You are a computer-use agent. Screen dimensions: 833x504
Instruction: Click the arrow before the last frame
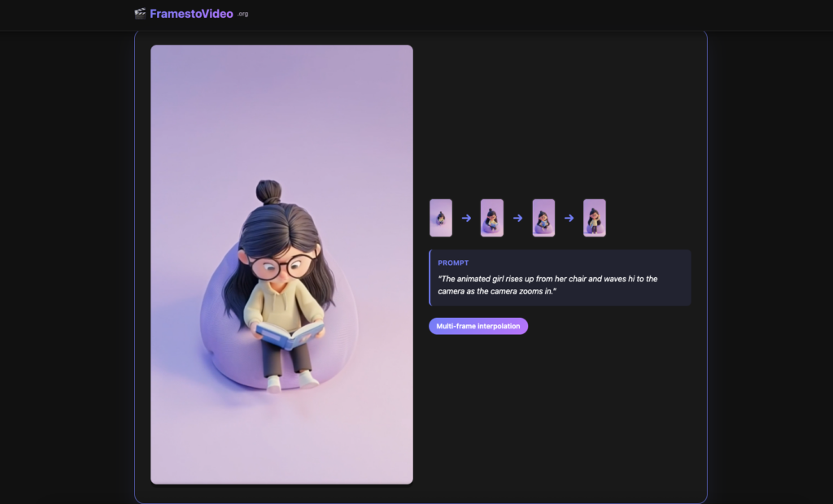(569, 217)
